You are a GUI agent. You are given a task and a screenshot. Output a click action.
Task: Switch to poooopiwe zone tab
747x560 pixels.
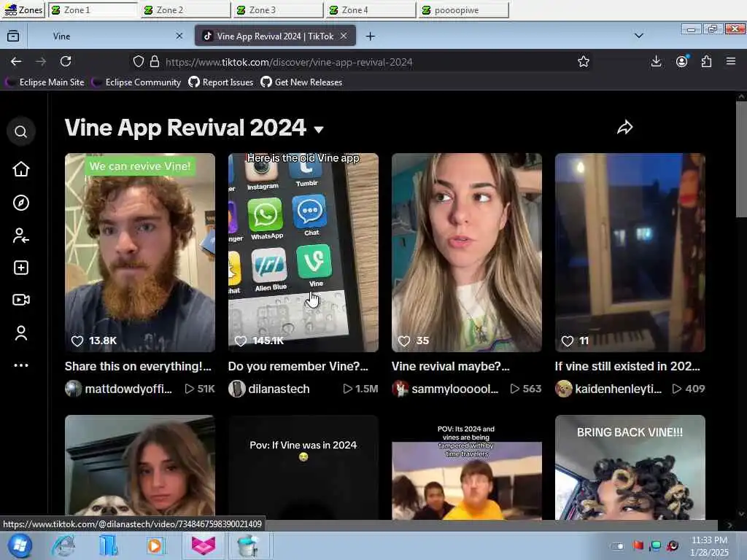(463, 10)
